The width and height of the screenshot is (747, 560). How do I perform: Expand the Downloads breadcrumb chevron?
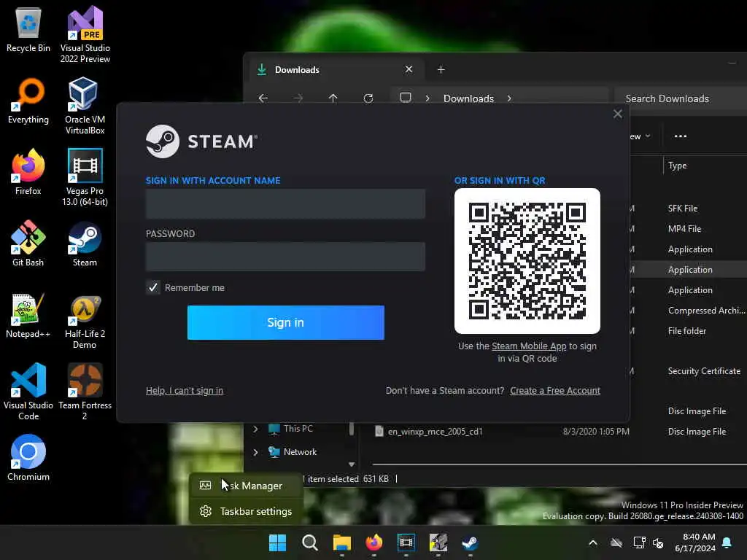(509, 98)
